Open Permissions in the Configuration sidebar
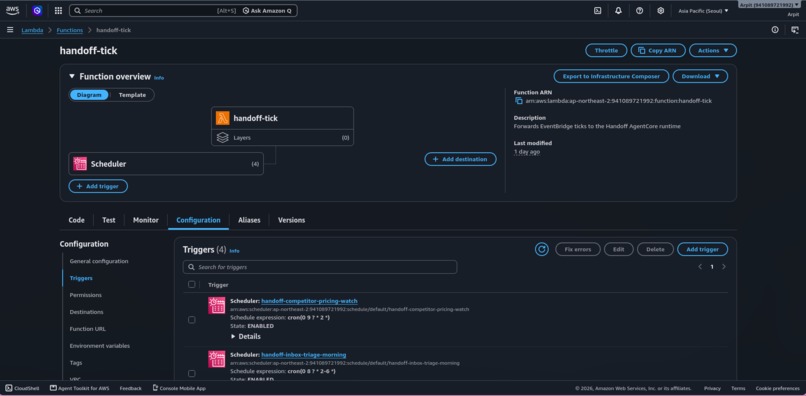The width and height of the screenshot is (806, 396). 86,295
